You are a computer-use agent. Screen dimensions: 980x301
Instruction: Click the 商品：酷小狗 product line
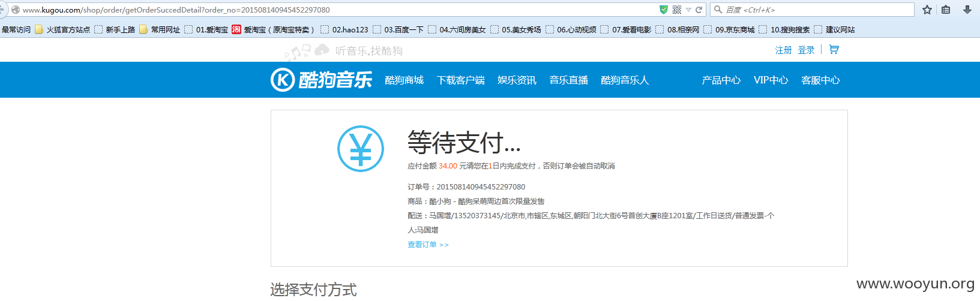click(476, 201)
